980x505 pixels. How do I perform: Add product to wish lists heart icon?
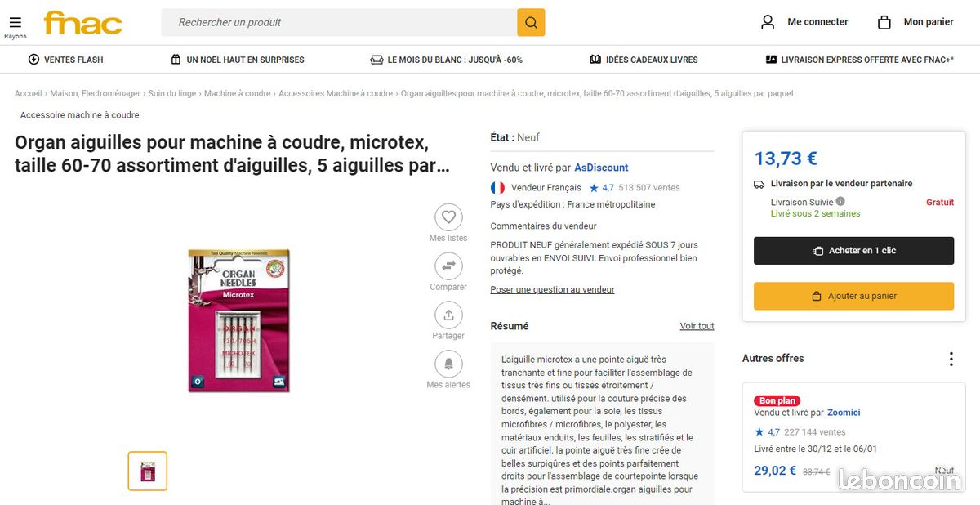click(448, 217)
